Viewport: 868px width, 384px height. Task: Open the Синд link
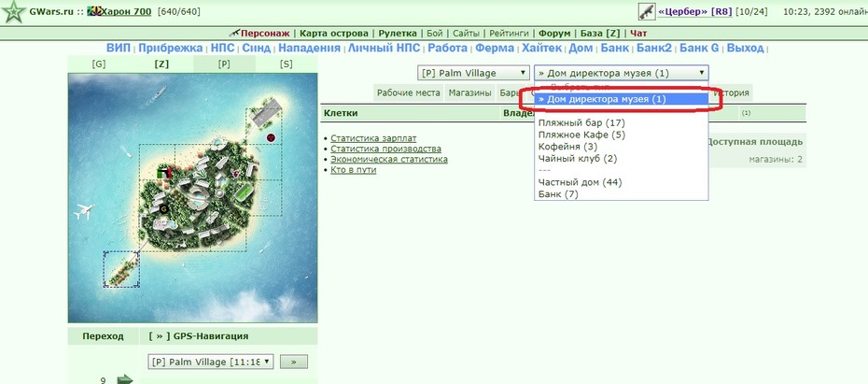pos(257,49)
